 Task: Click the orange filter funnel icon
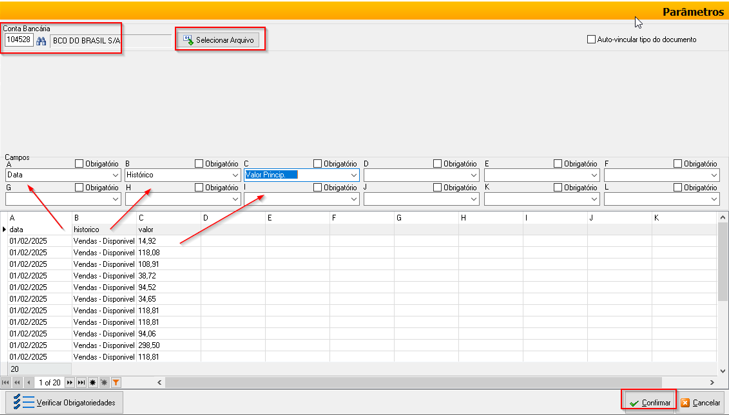tap(116, 383)
